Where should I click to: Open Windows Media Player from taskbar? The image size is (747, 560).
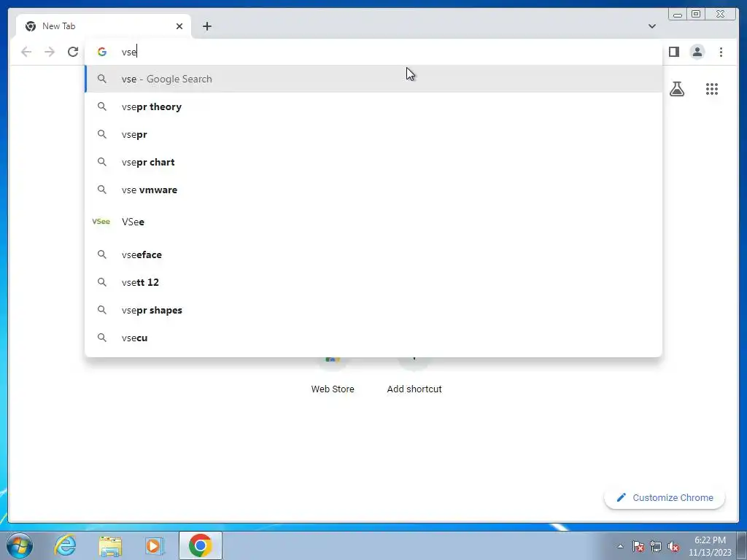coord(155,545)
